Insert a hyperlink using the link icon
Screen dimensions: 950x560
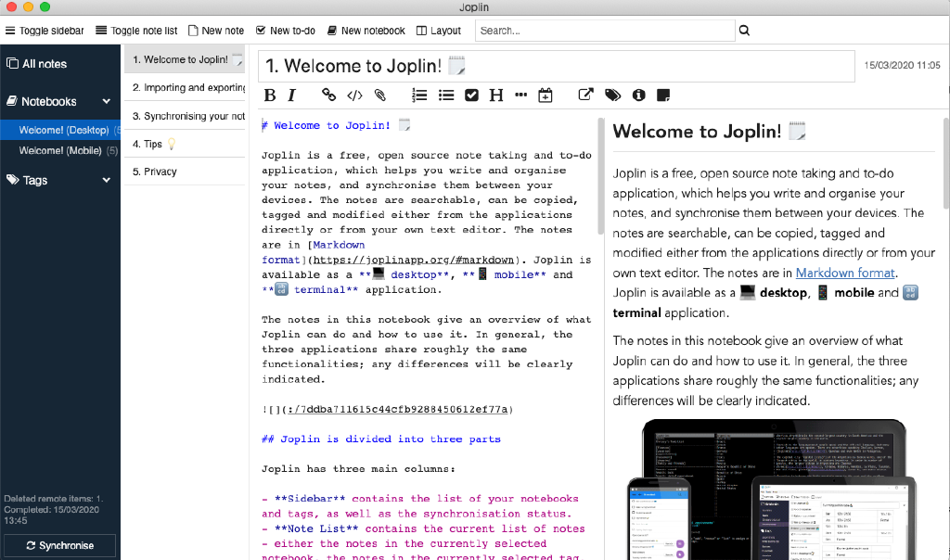click(x=328, y=95)
